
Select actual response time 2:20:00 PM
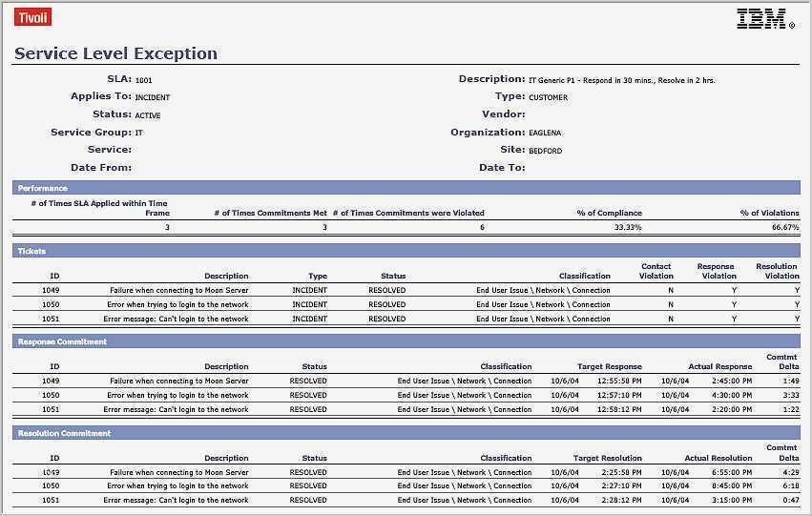pos(732,409)
